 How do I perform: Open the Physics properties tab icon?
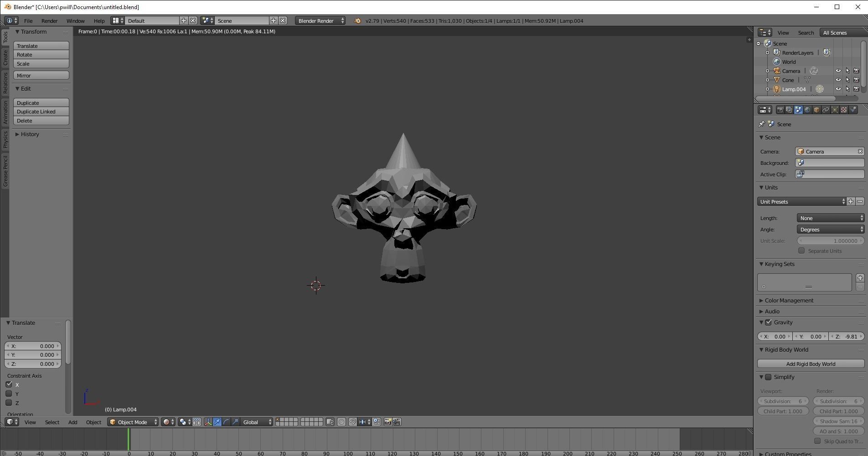[853, 110]
